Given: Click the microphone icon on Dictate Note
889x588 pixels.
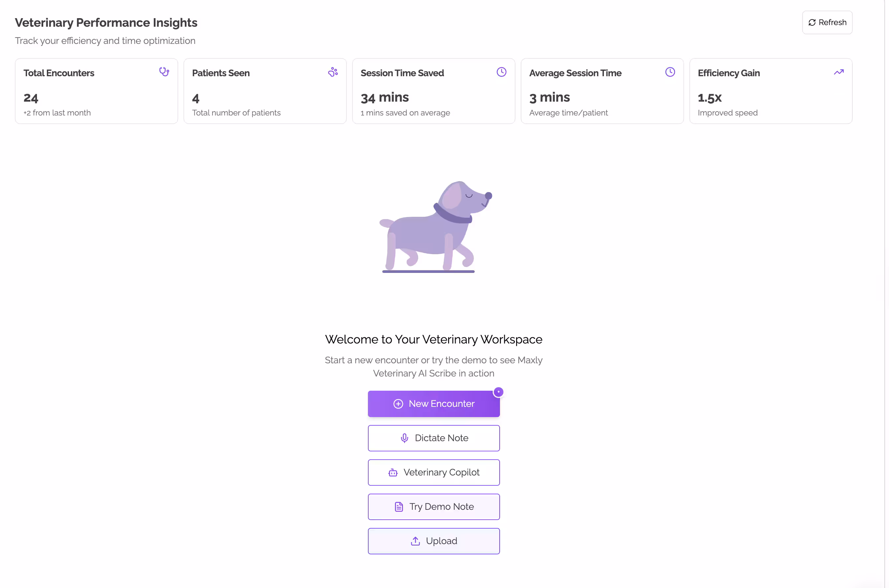Looking at the screenshot, I should (404, 438).
